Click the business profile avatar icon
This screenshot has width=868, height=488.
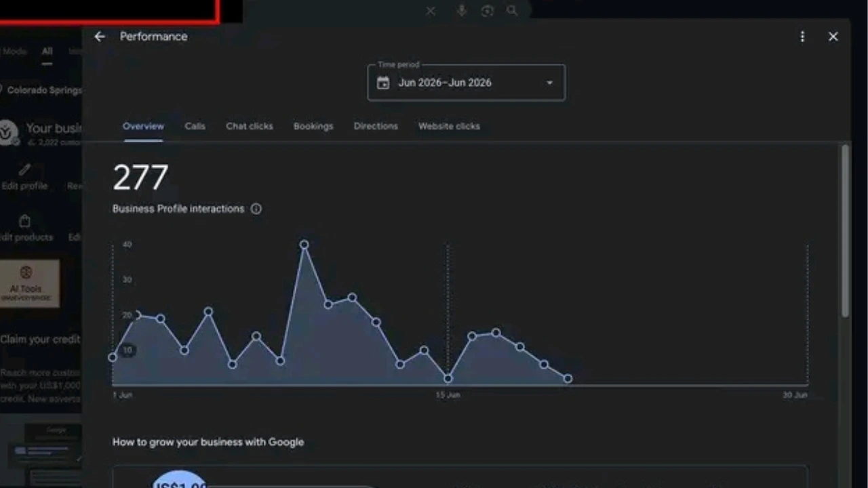point(8,132)
